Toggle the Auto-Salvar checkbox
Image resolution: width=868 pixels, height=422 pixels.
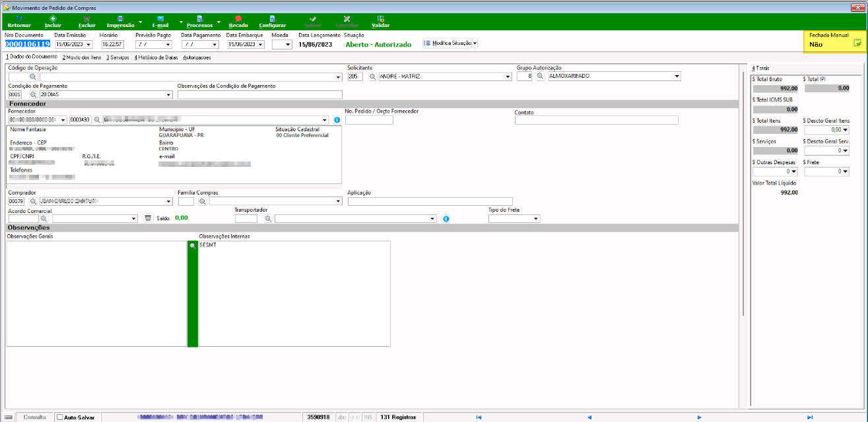pyautogui.click(x=60, y=417)
